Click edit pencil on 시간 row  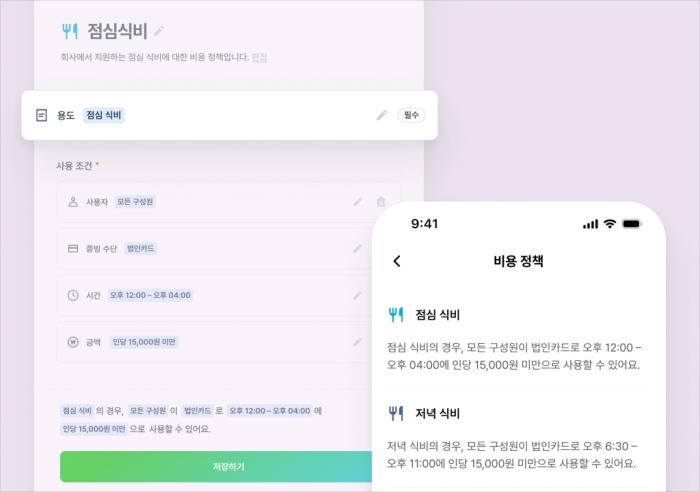pos(358,295)
